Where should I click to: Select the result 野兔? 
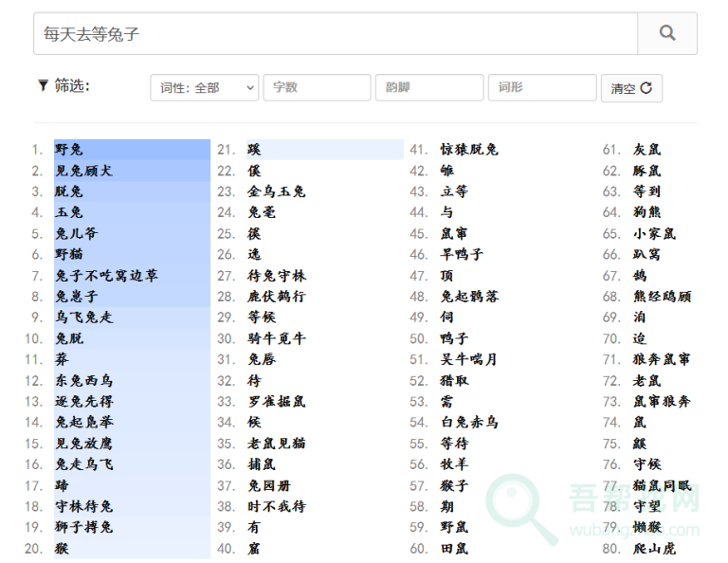69,150
